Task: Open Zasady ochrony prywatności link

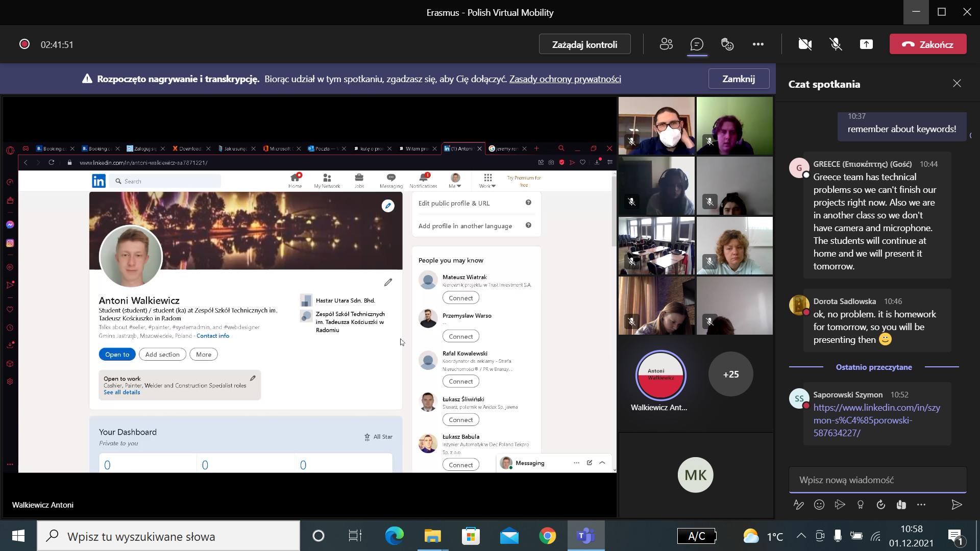Action: click(x=565, y=79)
